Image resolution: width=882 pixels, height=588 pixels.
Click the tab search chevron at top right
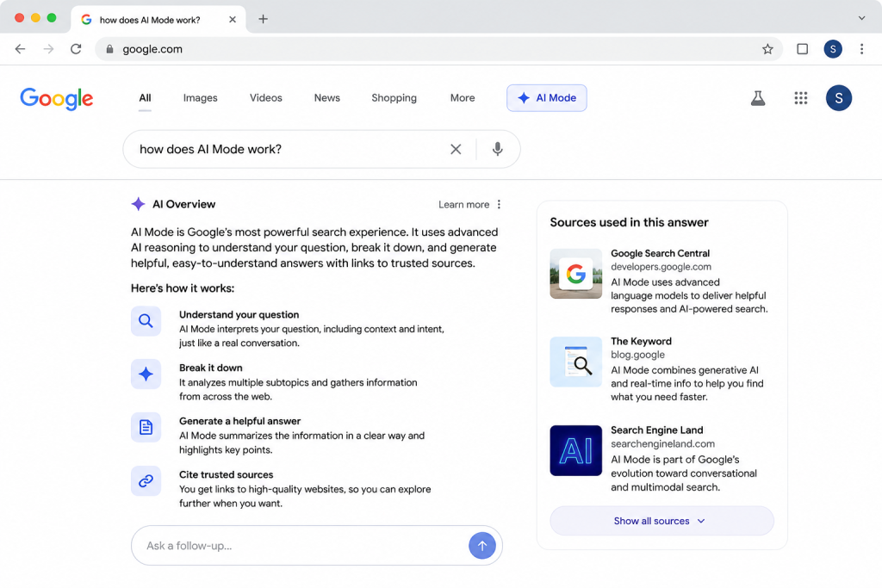(x=861, y=18)
